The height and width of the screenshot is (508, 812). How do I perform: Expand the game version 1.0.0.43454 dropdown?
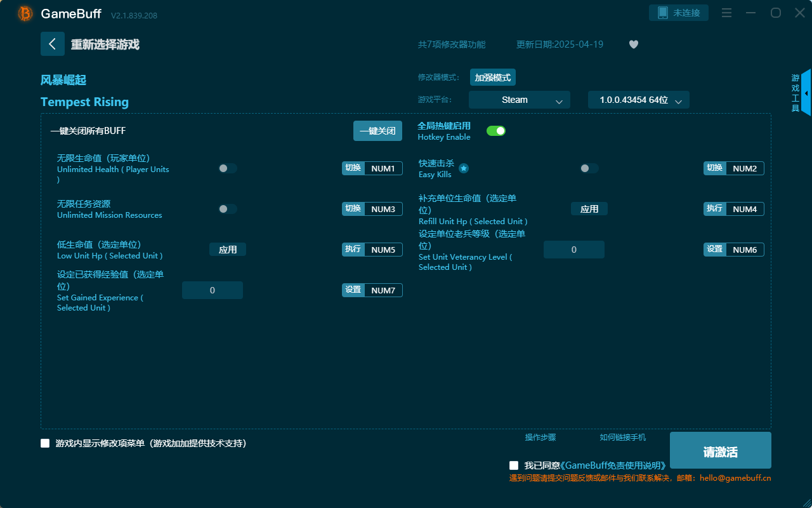coord(638,100)
